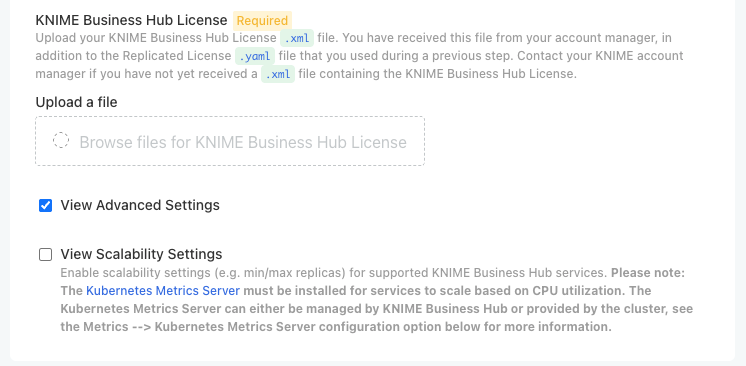Click the View Advanced Settings label text
The width and height of the screenshot is (746, 366).
140,205
